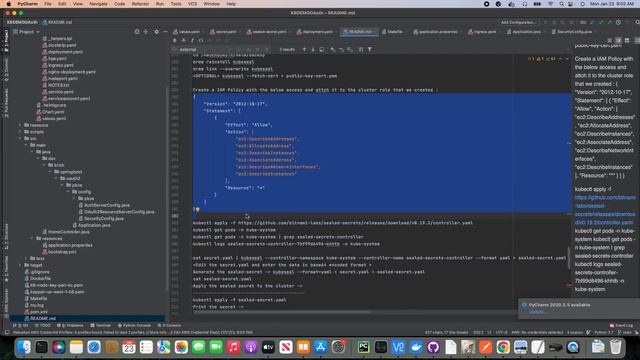The height and width of the screenshot is (360, 640).
Task: Expand the resource folder in tree
Action: 20,125
